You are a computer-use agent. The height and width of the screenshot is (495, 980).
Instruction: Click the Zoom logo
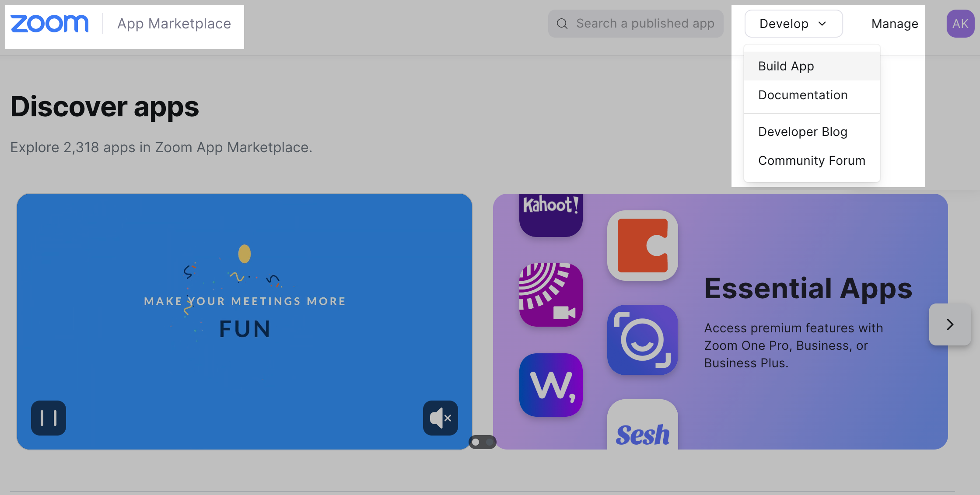49,24
